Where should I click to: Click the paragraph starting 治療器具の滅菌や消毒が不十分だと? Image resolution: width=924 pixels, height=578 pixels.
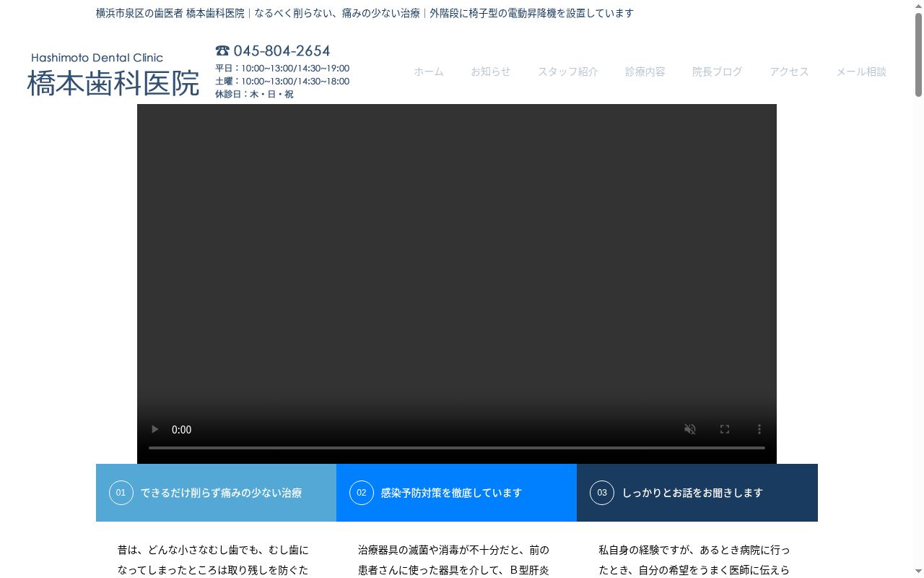tap(454, 560)
